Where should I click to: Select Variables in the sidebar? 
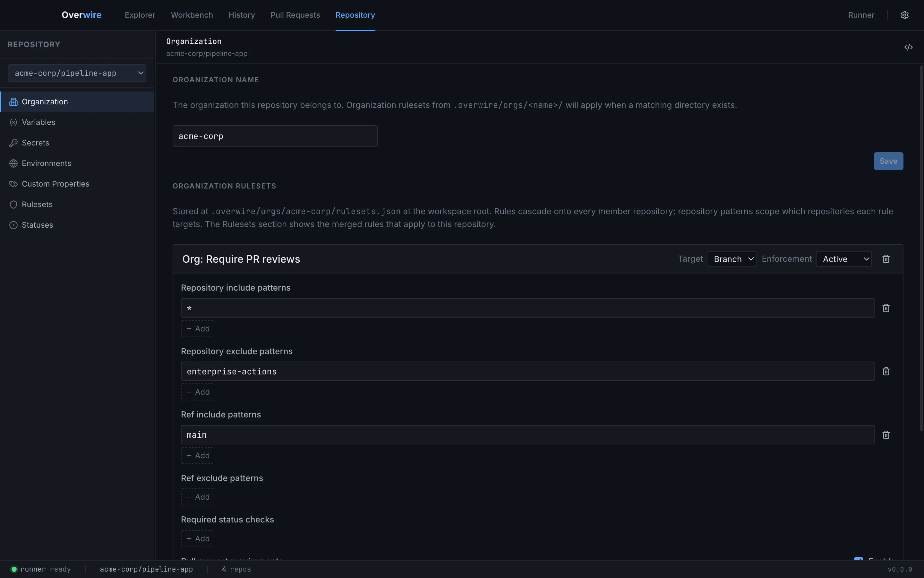[x=77, y=122]
